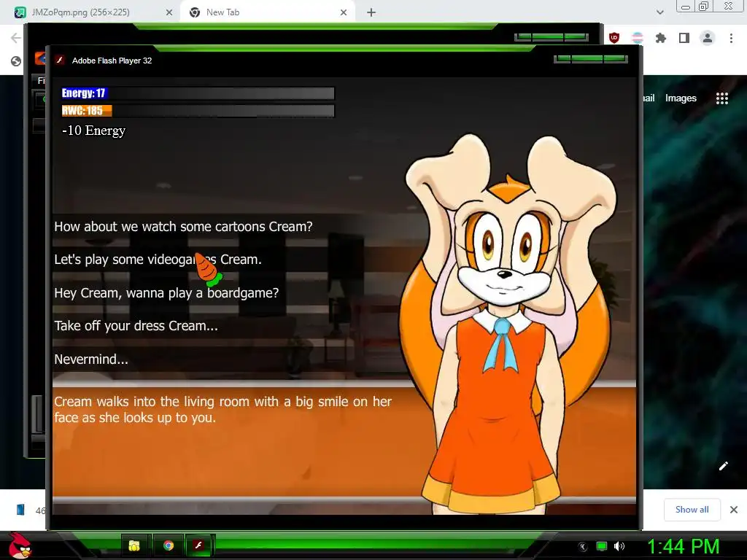The height and width of the screenshot is (560, 747).
Task: Click the Angry Birds start button
Action: [x=20, y=545]
